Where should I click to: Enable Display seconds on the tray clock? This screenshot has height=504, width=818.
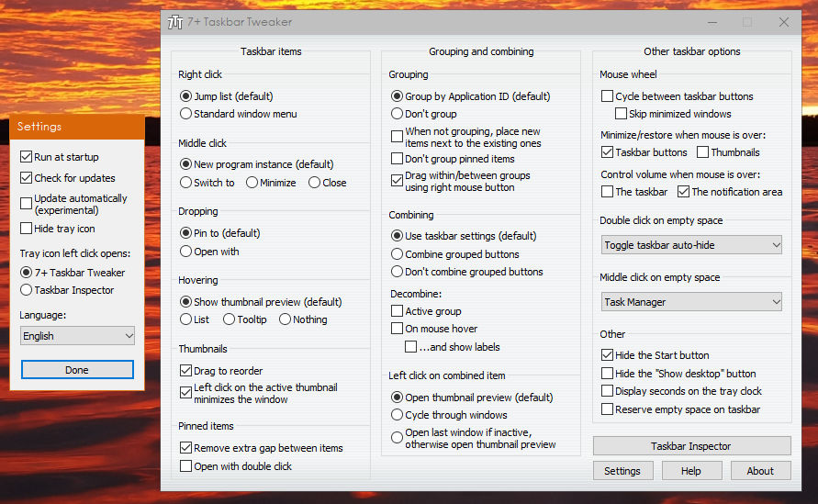pos(682,391)
